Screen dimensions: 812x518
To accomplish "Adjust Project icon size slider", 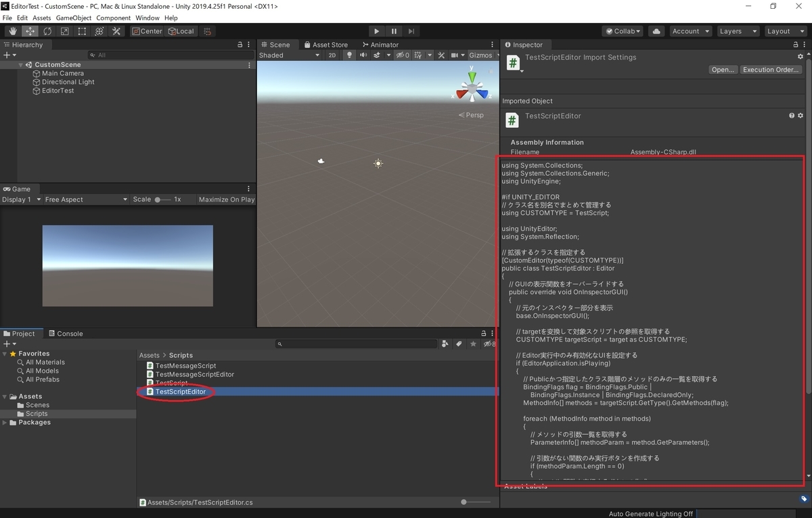I will click(476, 502).
